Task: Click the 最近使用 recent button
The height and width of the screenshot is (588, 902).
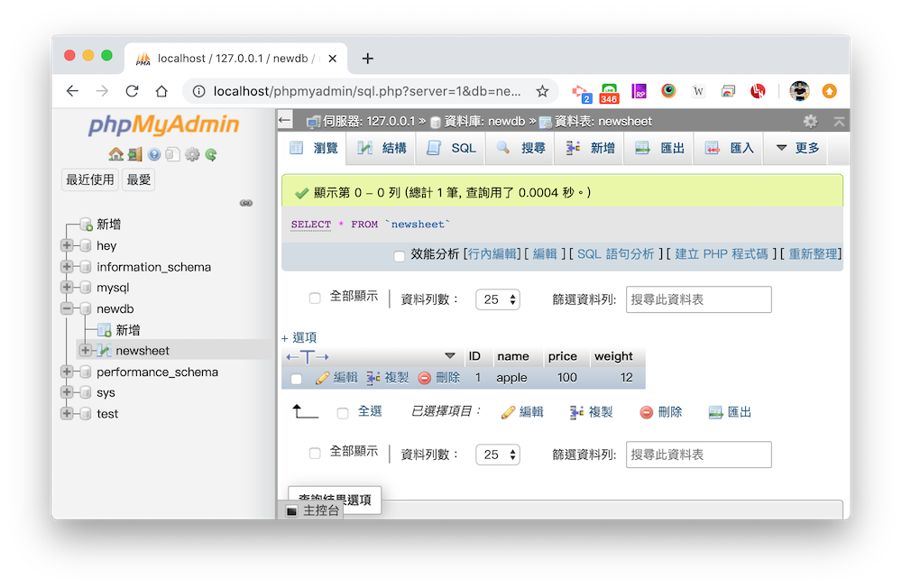Action: pos(89,179)
